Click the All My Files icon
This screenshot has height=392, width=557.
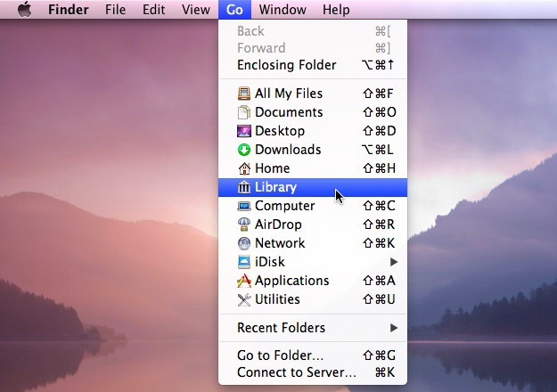244,94
